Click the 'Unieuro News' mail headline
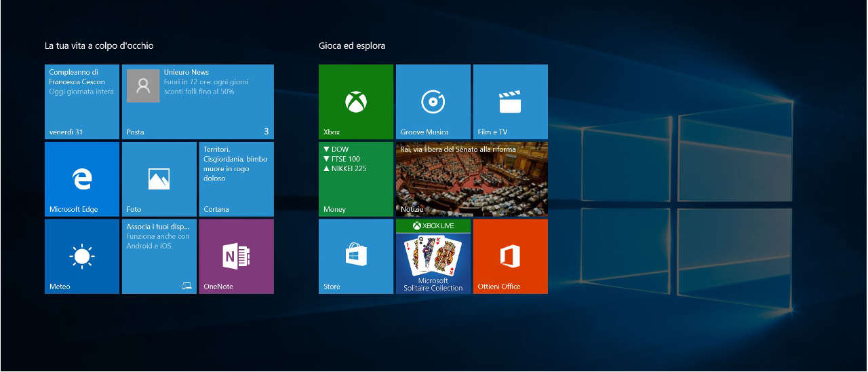868x372 pixels. click(x=186, y=72)
